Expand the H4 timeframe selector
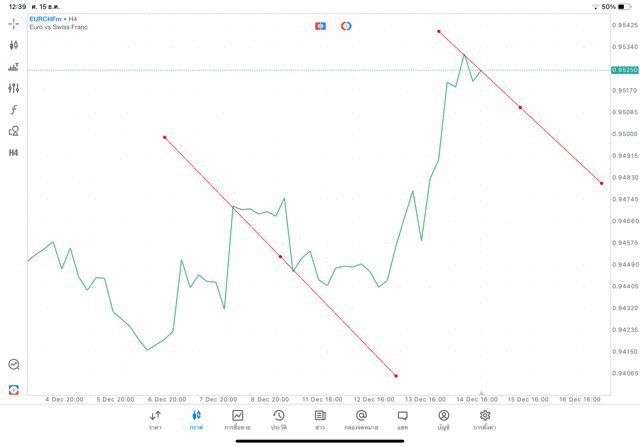640x447 pixels. click(14, 153)
